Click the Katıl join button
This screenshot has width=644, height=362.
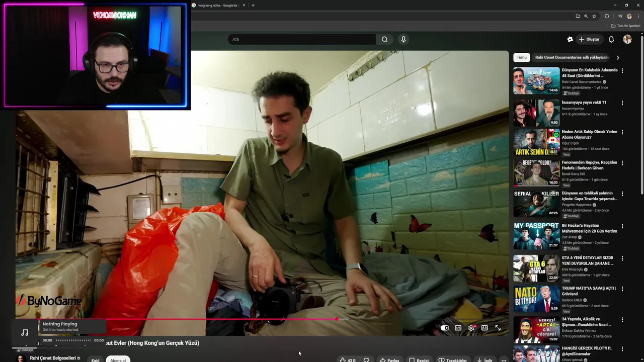[95, 359]
